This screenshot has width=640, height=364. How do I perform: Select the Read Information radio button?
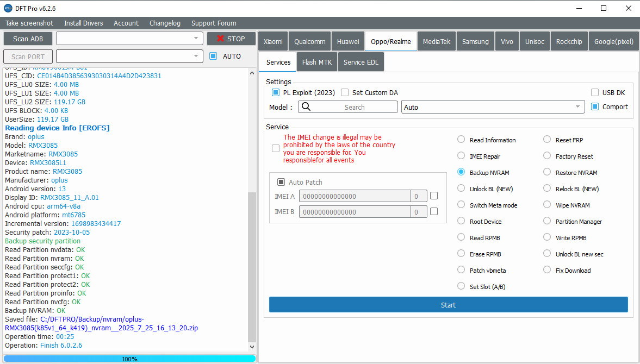click(461, 140)
